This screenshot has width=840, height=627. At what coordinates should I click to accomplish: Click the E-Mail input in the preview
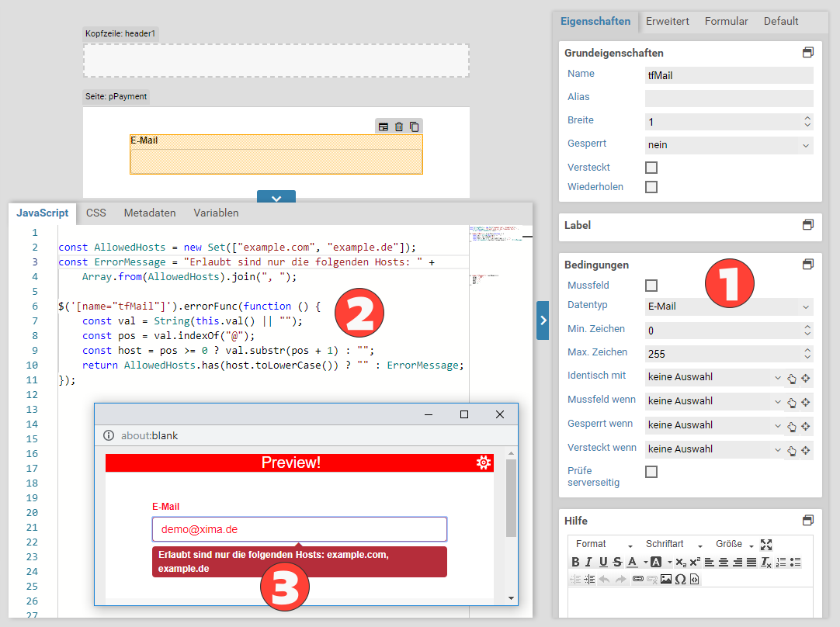(299, 529)
